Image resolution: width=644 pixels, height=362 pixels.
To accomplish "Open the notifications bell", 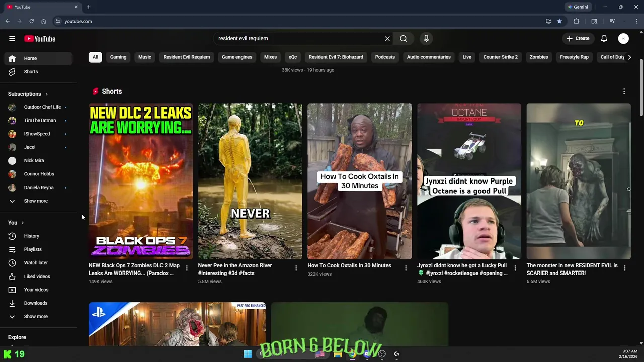I will [x=604, y=38].
